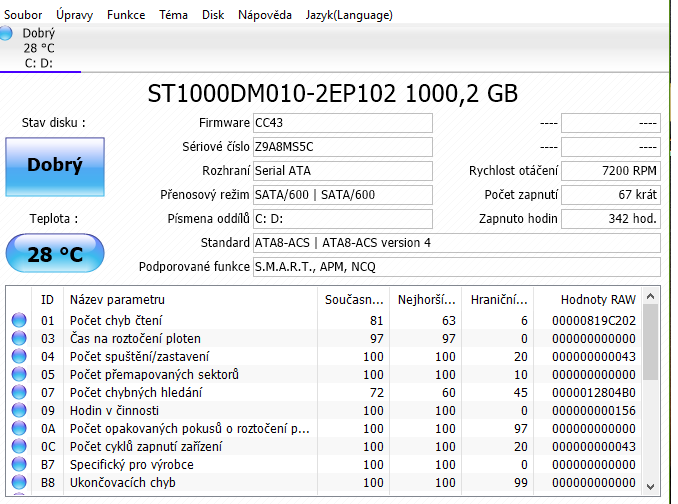The image size is (678, 504).
Task: Click the Hodnoty RAW column header
Action: pos(588,300)
